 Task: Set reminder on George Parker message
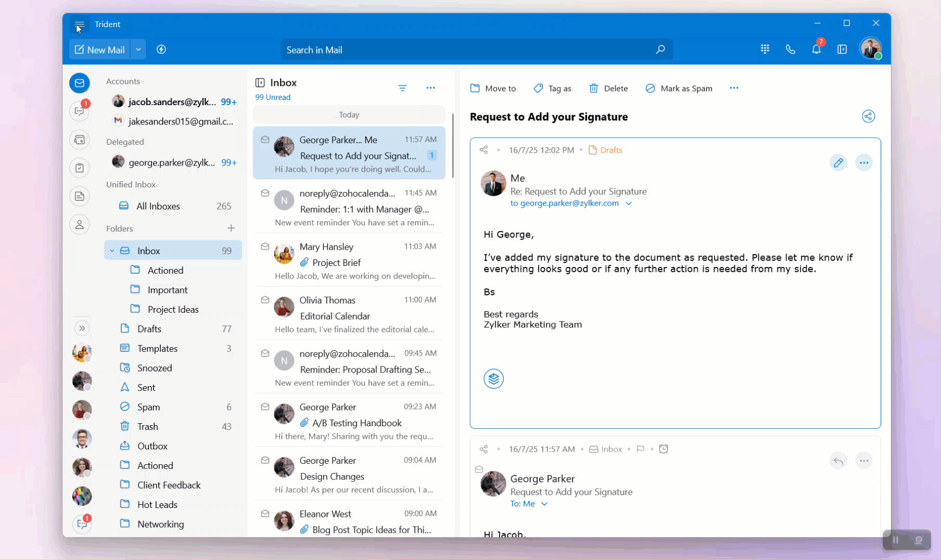[664, 449]
